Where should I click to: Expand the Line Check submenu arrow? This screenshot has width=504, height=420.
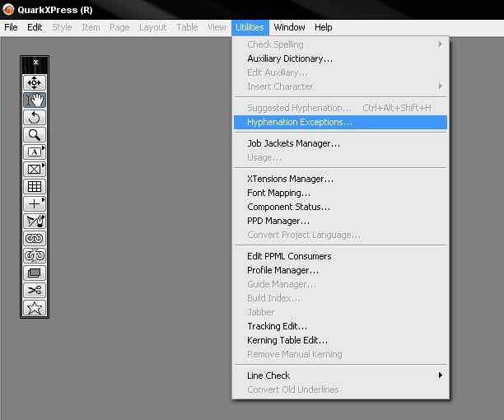441,376
